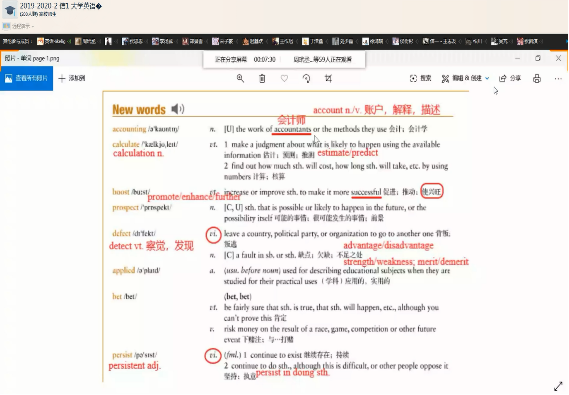Expand the Edit & Create dropdown arrow
The width and height of the screenshot is (569, 395).
pos(487,78)
